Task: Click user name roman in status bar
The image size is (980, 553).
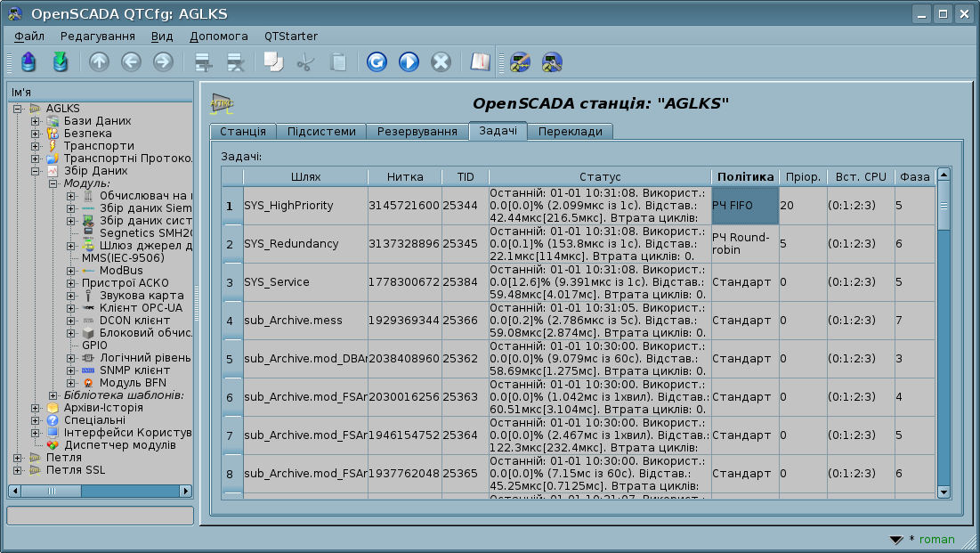Action: pos(936,540)
